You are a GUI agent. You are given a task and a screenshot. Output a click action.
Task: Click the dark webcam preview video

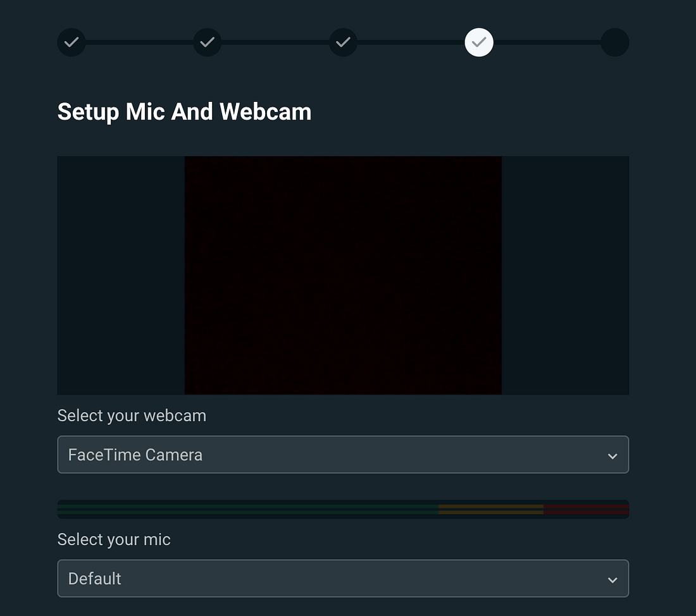coord(343,275)
